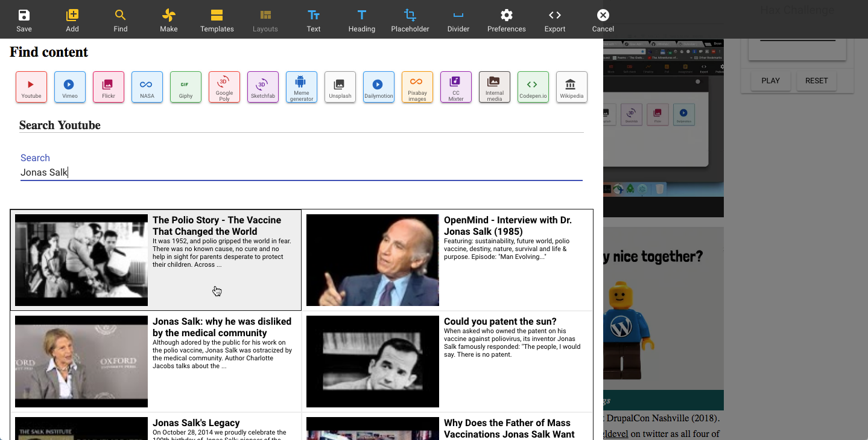This screenshot has height=440, width=868.
Task: Click the Save toolbar icon
Action: click(24, 20)
